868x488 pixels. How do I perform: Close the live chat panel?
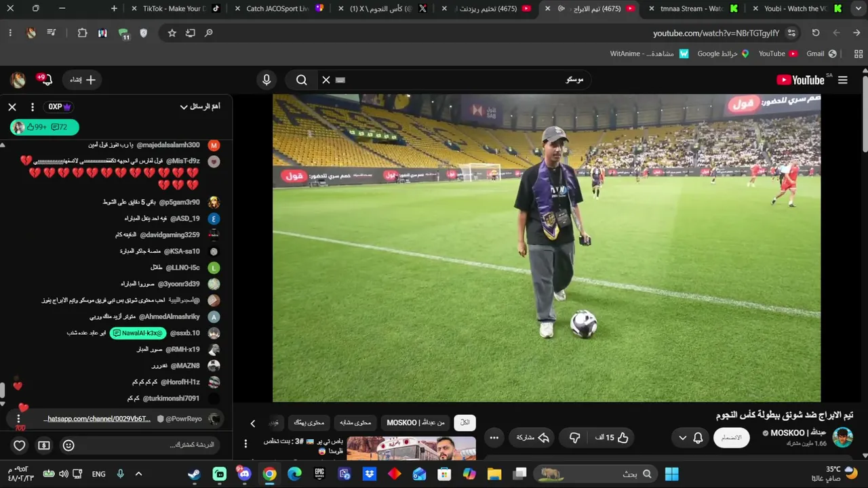pyautogui.click(x=12, y=107)
